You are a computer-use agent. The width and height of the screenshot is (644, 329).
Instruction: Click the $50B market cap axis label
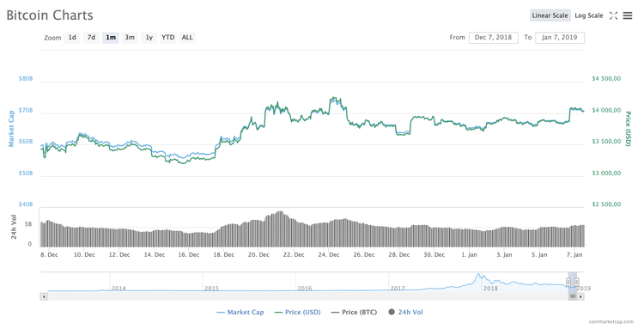26,173
